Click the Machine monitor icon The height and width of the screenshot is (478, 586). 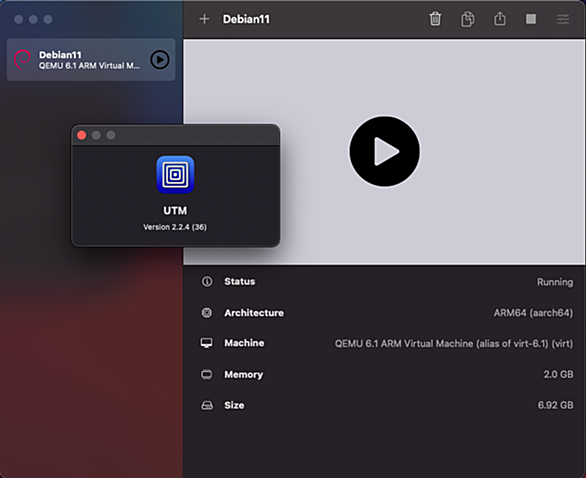[x=207, y=343]
